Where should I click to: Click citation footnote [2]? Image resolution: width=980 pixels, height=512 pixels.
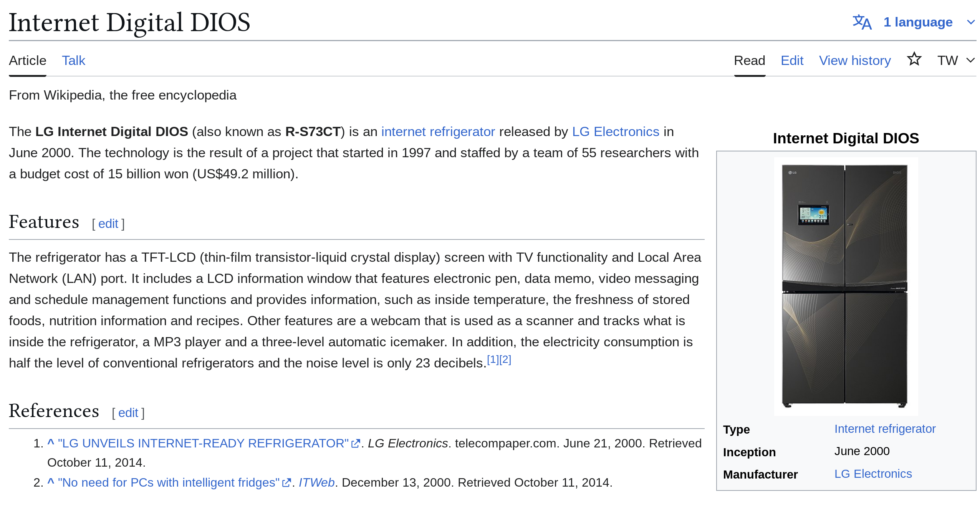(x=505, y=360)
